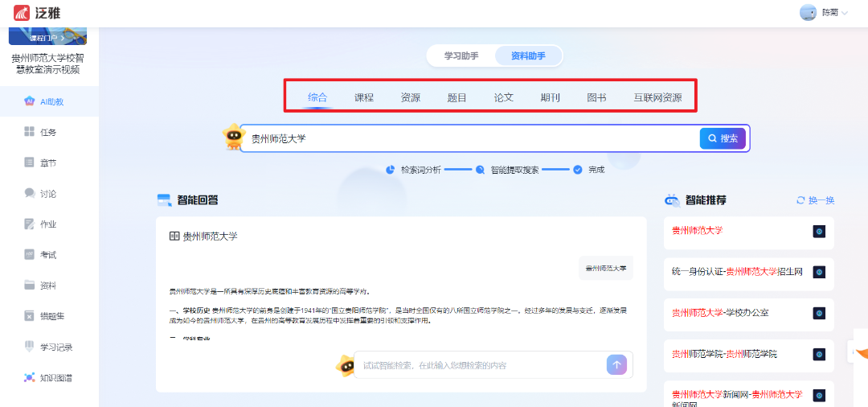This screenshot has height=407, width=868.
Task: Click the site icon on 学校办公室 card
Action: [x=819, y=313]
